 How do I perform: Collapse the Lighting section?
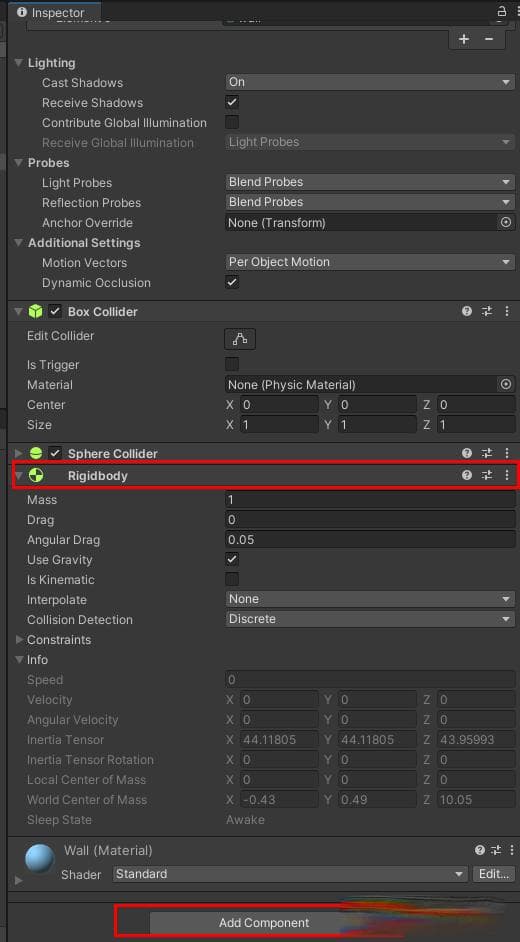tap(19, 62)
